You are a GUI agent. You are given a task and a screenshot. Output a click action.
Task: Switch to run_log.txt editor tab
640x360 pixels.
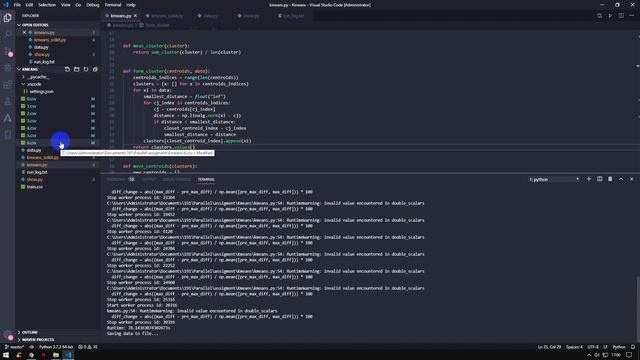[291, 16]
